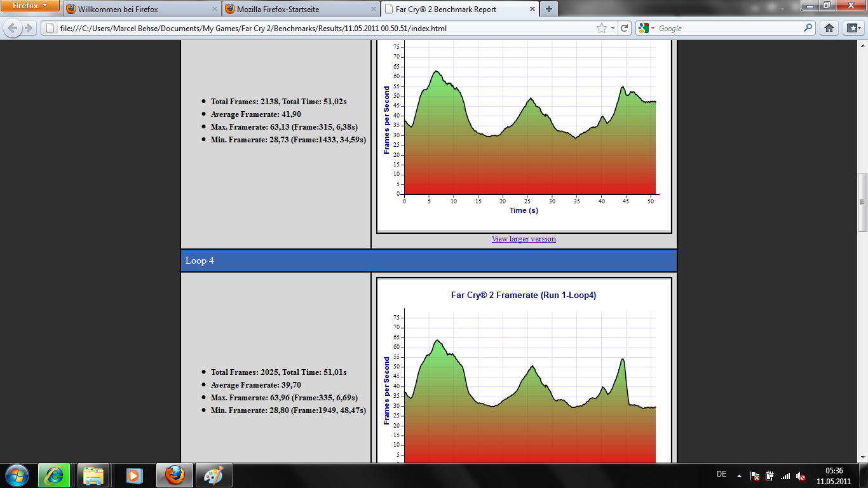Click the power/battery tray icon
Screen dimensions: 868x488
pyautogui.click(x=770, y=475)
